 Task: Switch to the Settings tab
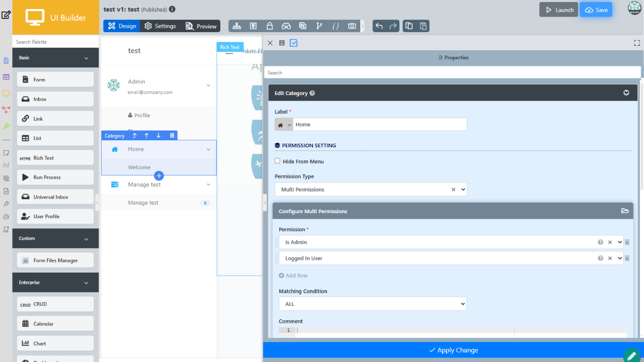[160, 26]
